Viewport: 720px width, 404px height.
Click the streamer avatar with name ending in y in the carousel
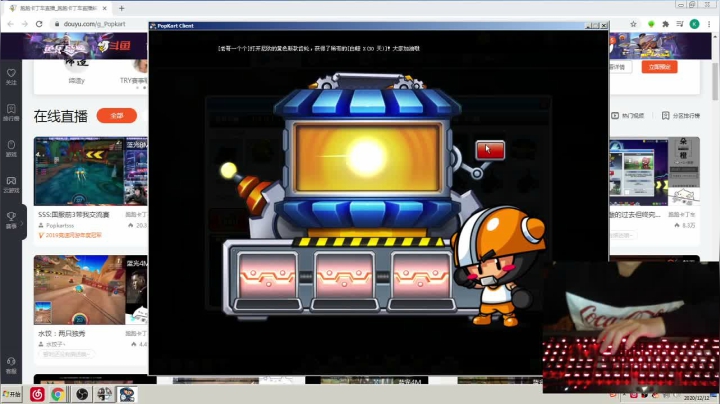pyautogui.click(x=76, y=66)
